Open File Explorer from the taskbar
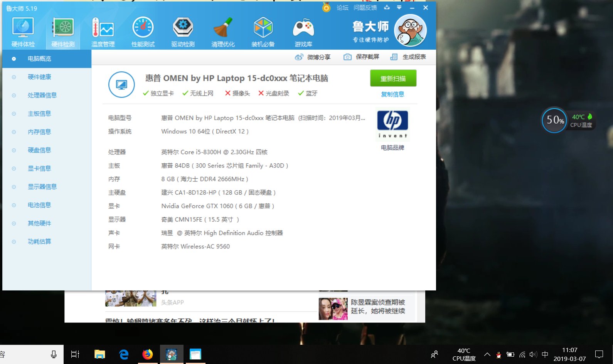Screen dimensions: 613x364 100,354
